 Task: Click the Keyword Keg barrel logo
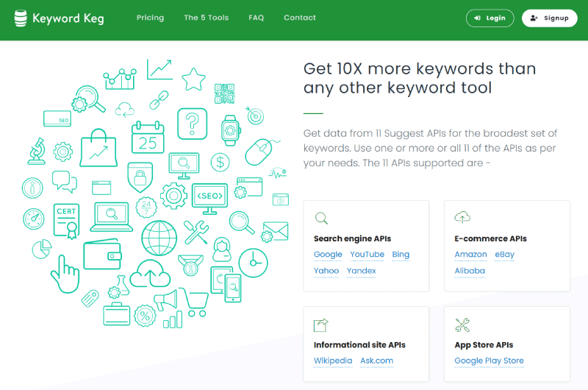pyautogui.click(x=21, y=18)
